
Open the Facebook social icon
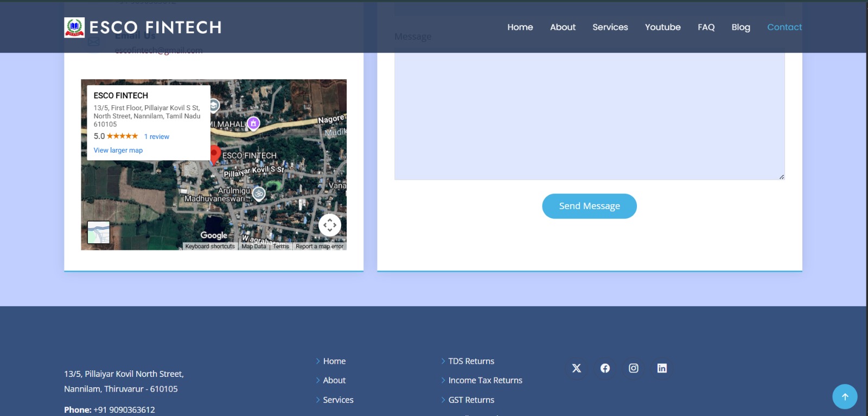click(x=605, y=368)
